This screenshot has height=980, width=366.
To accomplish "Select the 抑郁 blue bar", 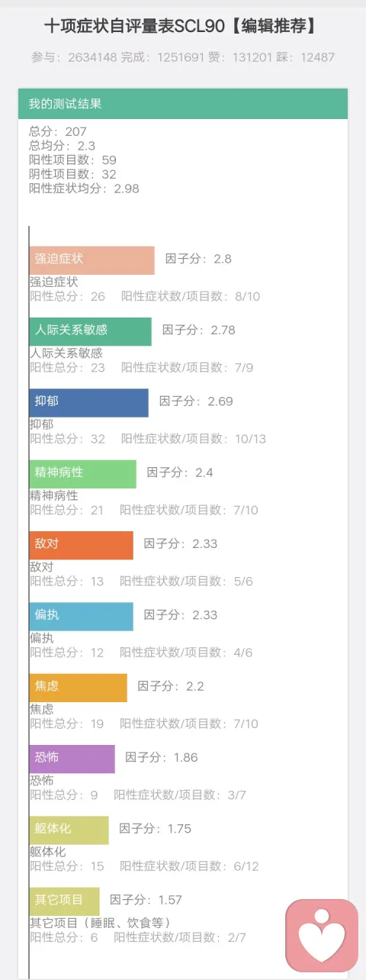I will [89, 402].
